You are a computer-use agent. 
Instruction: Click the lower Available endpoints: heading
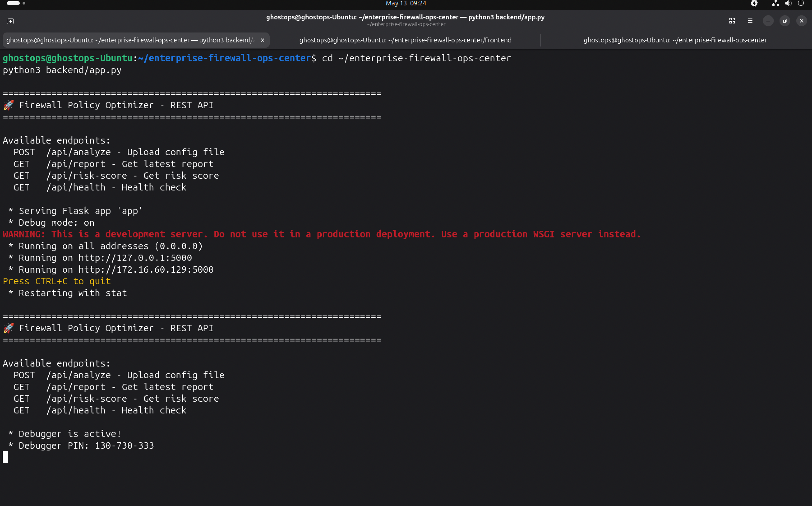[x=57, y=363]
